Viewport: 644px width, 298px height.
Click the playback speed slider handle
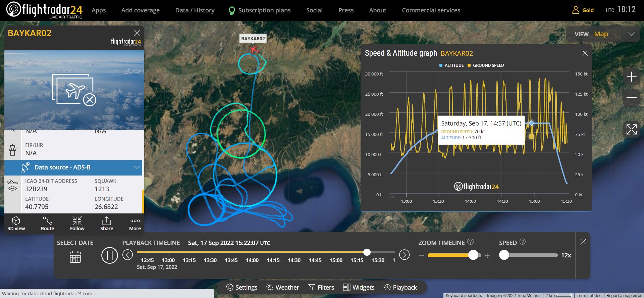[504, 255]
